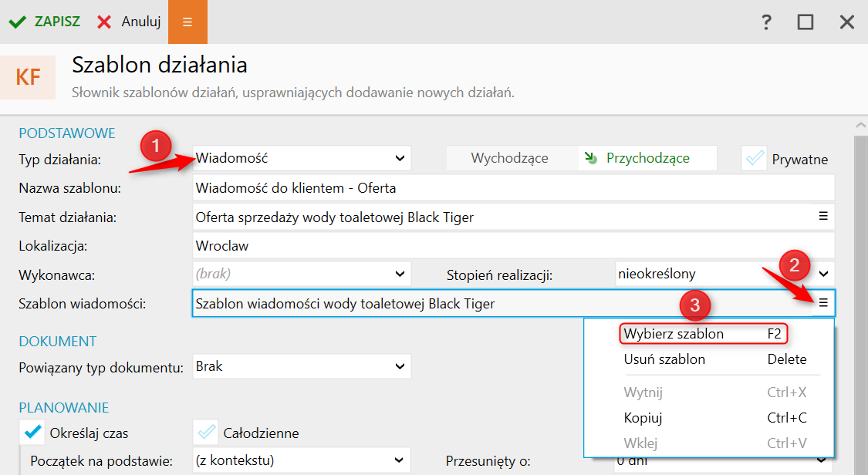
Task: Click the red X Anuluj icon
Action: point(104,22)
